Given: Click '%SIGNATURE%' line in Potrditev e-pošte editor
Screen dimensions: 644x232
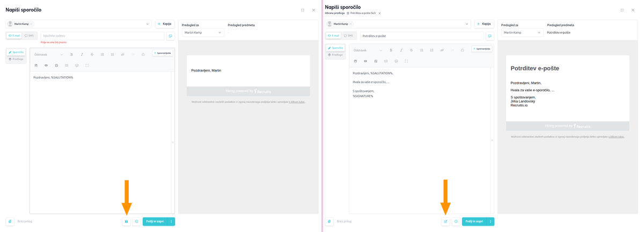Looking at the screenshot, I should [x=363, y=96].
